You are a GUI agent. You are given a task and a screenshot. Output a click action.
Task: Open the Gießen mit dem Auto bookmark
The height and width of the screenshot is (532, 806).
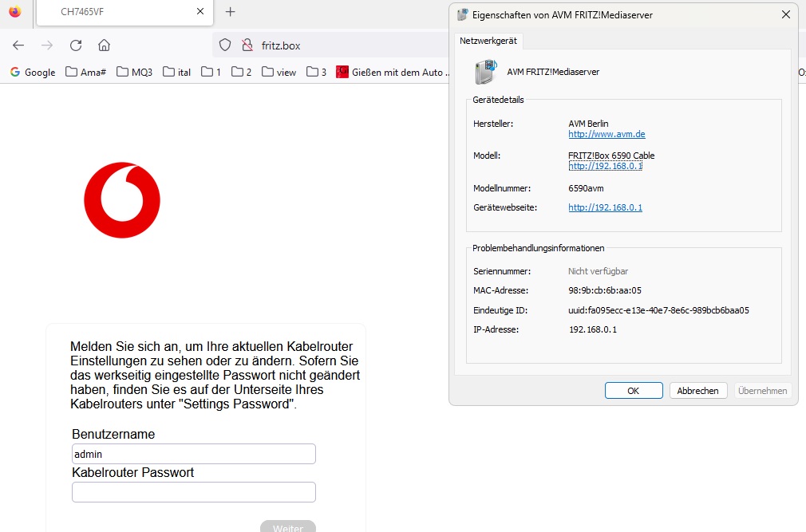click(393, 73)
